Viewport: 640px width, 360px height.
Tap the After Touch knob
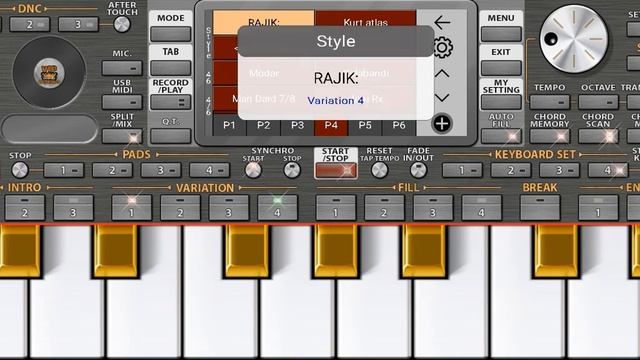(x=122, y=24)
